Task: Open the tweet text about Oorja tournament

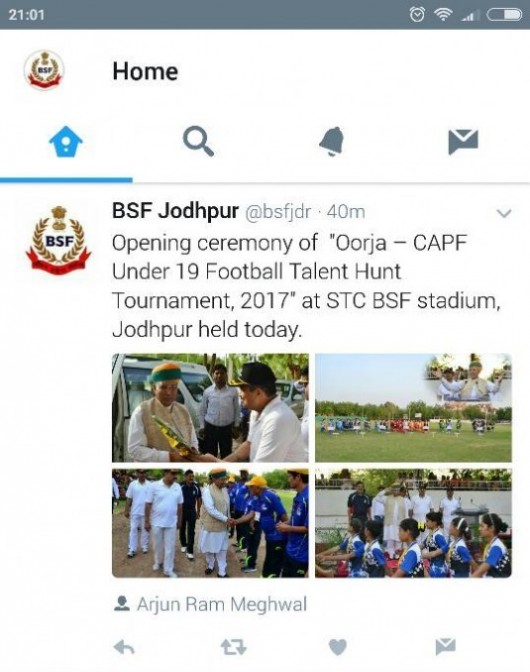Action: point(306,286)
